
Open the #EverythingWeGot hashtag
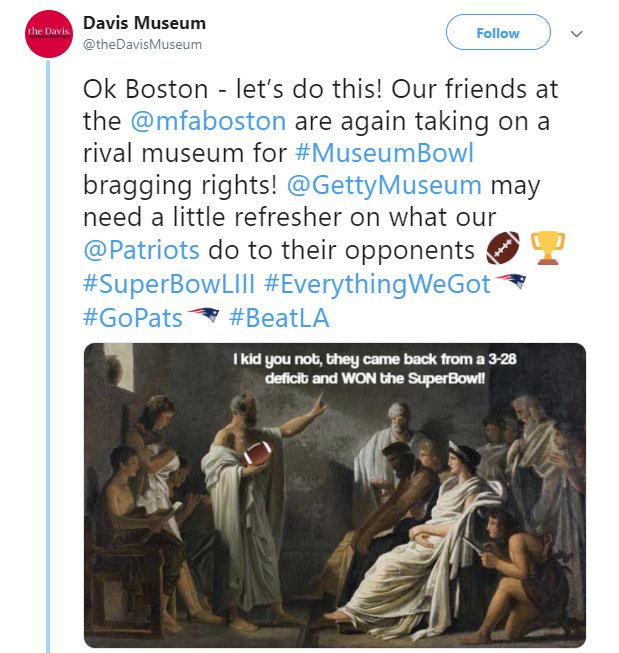click(377, 284)
